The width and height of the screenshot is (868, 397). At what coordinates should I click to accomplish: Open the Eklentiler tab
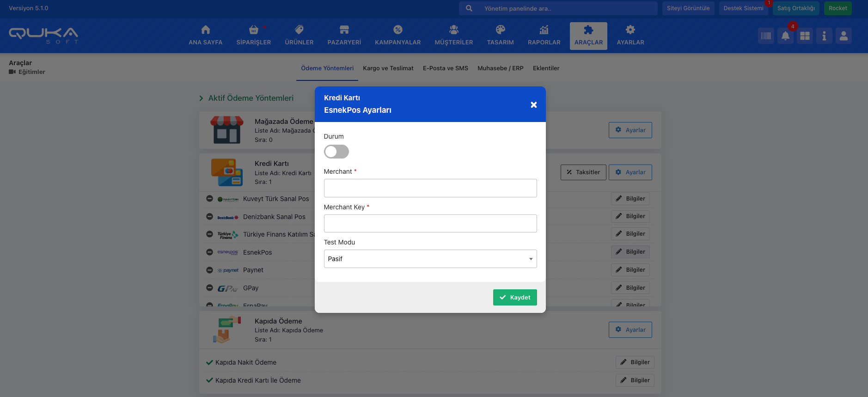(x=546, y=68)
